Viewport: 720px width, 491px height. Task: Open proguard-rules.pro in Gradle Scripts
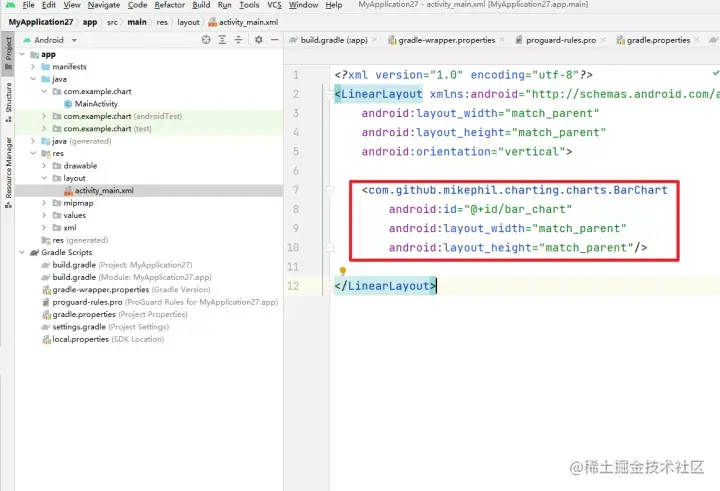pos(160,302)
